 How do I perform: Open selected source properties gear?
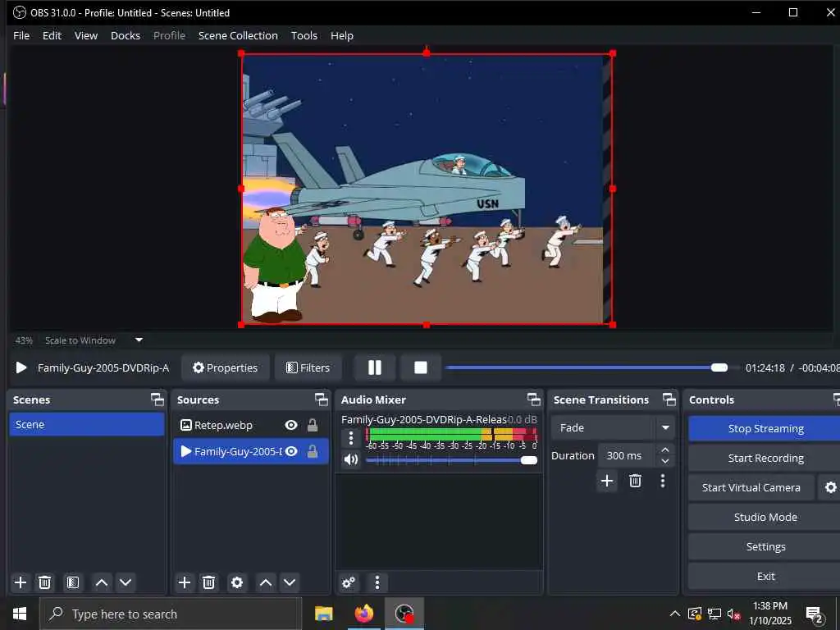[x=237, y=582]
